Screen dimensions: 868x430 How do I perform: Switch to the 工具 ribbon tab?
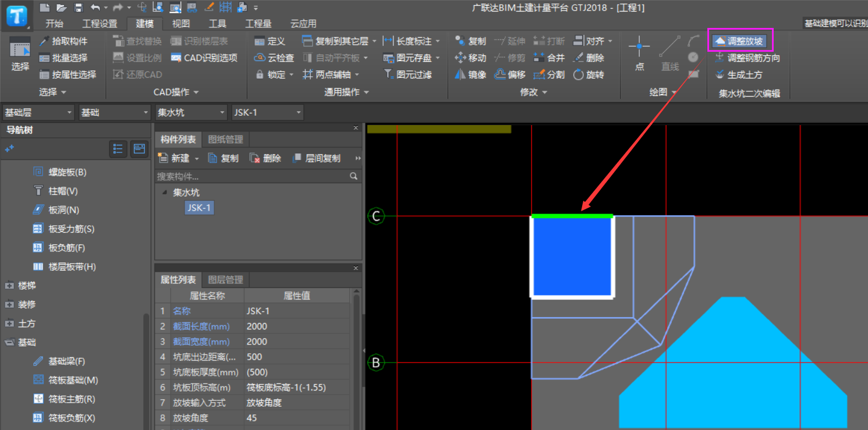[218, 24]
